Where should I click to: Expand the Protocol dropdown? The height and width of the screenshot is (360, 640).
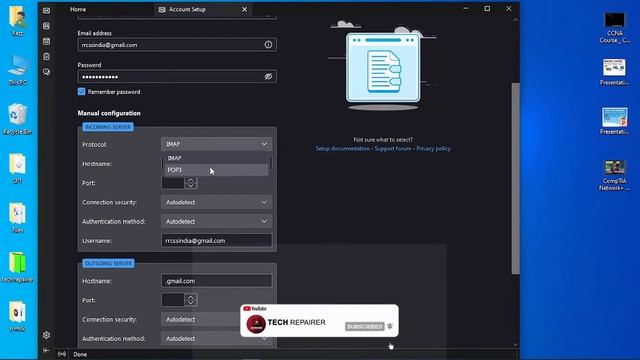pyautogui.click(x=216, y=144)
